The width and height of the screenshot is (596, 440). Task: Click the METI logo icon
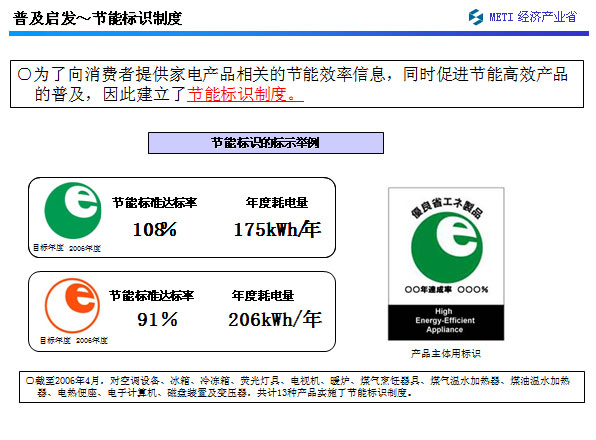(x=476, y=17)
